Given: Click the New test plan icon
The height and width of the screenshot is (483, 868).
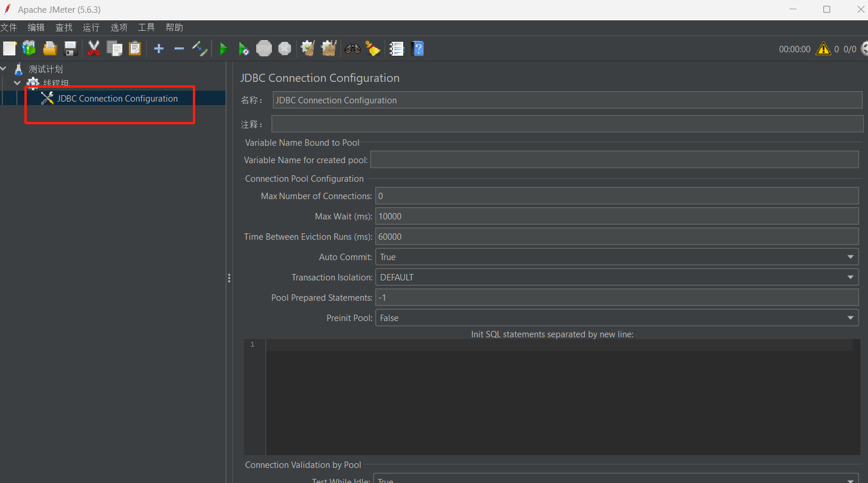Looking at the screenshot, I should [x=10, y=49].
